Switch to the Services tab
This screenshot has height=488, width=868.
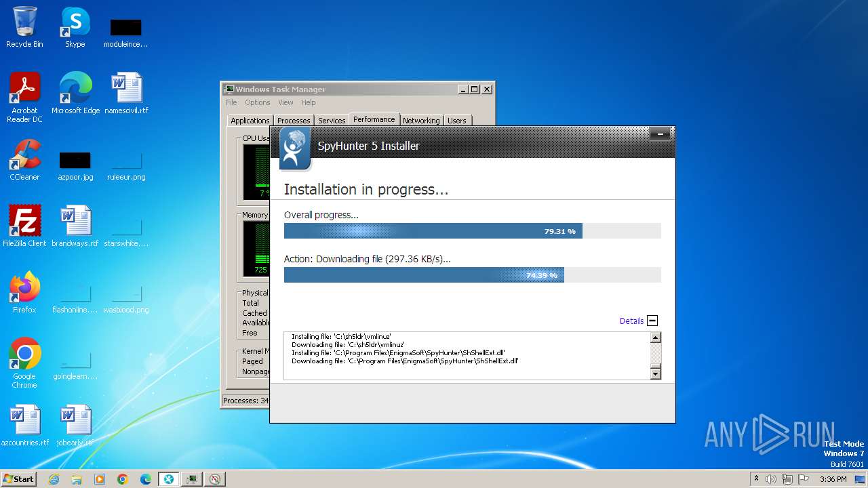point(332,121)
